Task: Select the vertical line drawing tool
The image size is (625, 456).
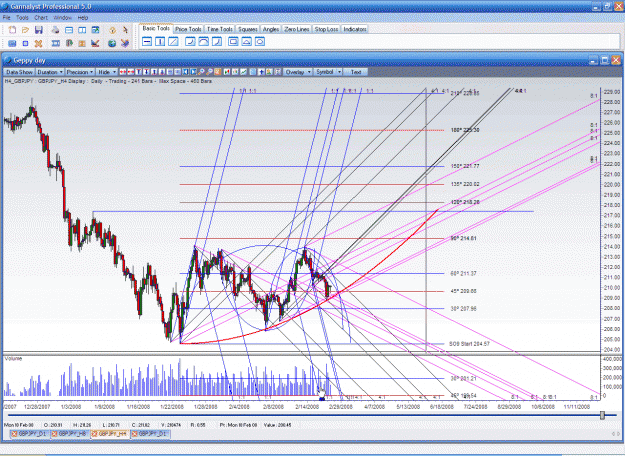Action: pos(160,41)
